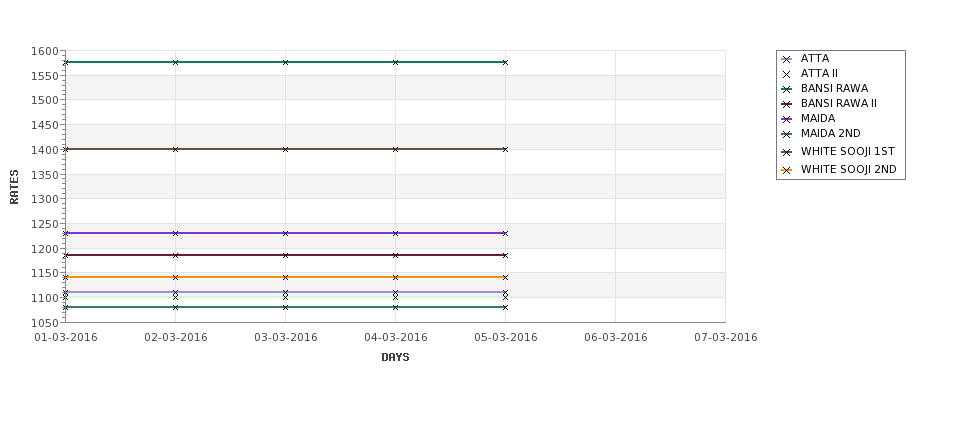Image resolution: width=975 pixels, height=429 pixels.
Task: Click the orange line point at 02-03-2016
Action: point(175,277)
